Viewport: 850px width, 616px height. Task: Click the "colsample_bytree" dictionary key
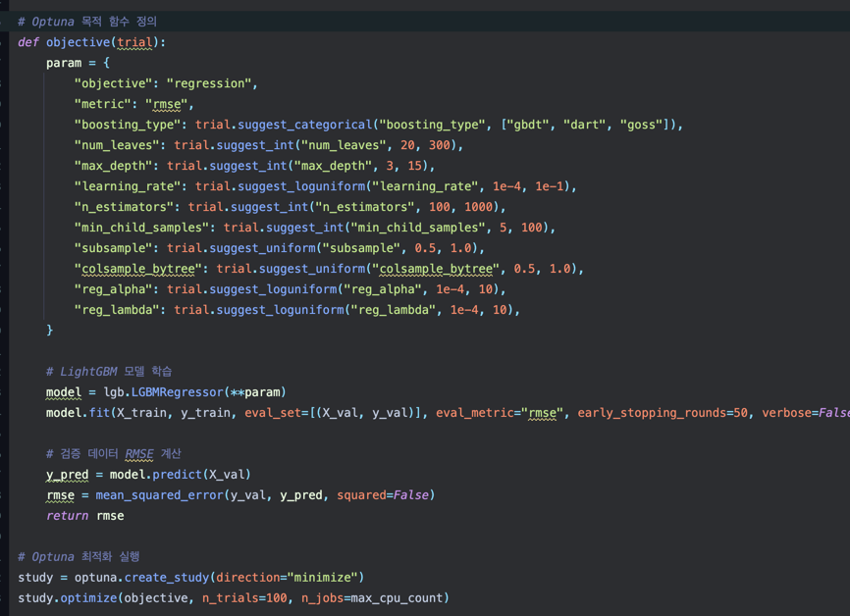(138, 269)
